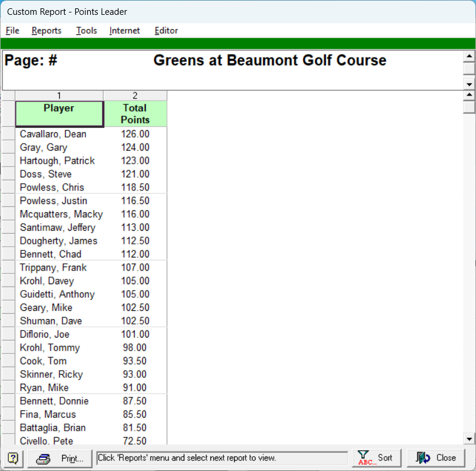Click header pane scroll up arrow
The height and width of the screenshot is (471, 476).
pos(469,56)
